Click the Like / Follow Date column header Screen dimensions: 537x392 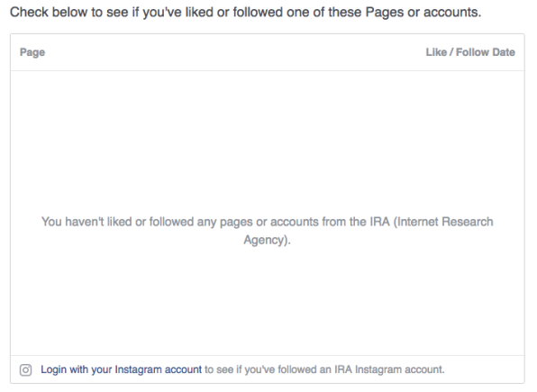(x=470, y=52)
